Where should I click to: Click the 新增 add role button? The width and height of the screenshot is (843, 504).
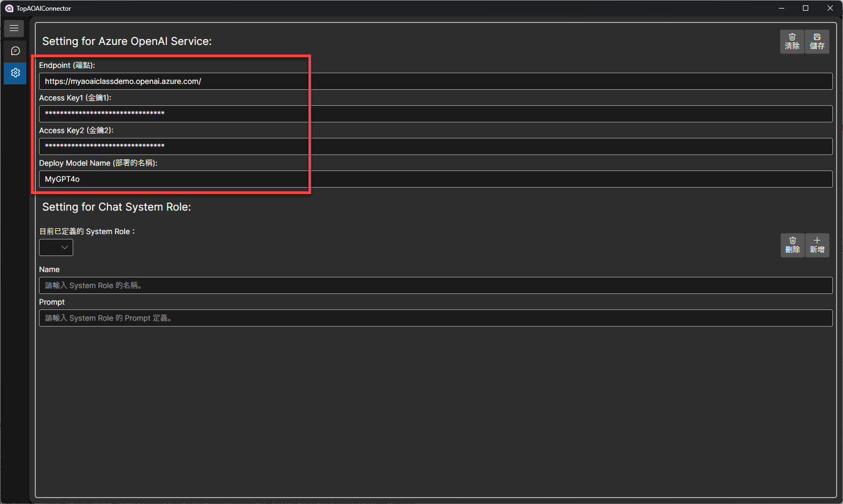(x=817, y=245)
